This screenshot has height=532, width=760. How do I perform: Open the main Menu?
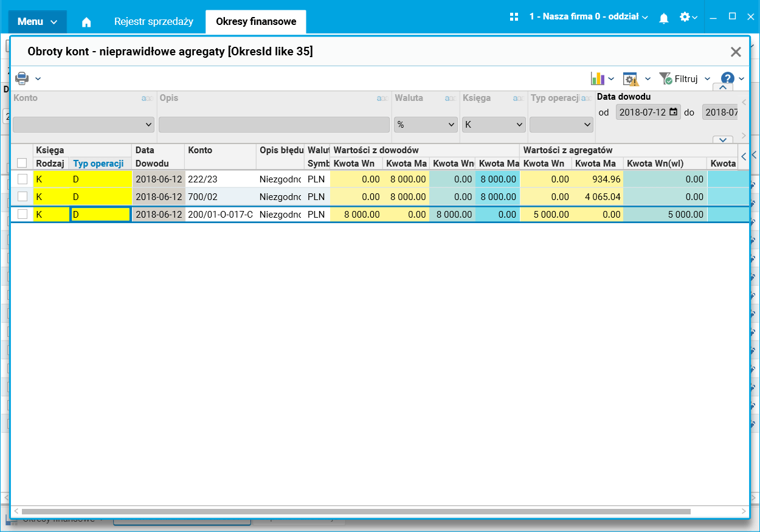[x=37, y=22]
